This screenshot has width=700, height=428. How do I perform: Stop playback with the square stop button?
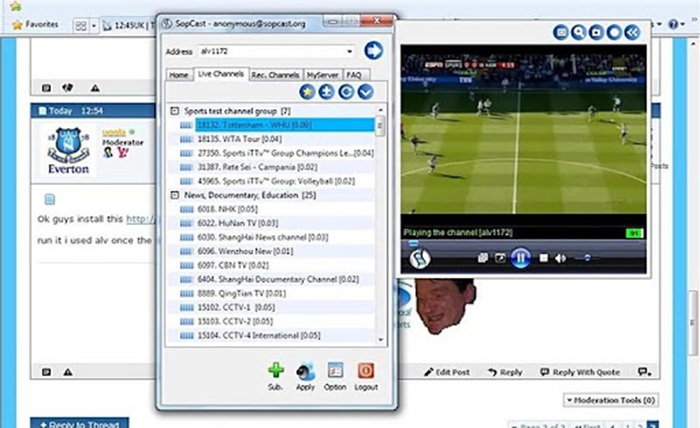pyautogui.click(x=543, y=258)
